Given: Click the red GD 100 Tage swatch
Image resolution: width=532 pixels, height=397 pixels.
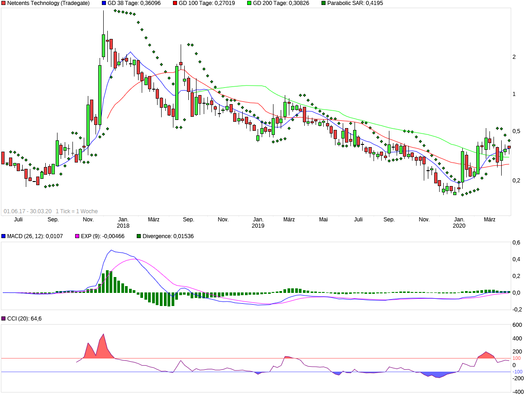Looking at the screenshot, I should point(175,3).
